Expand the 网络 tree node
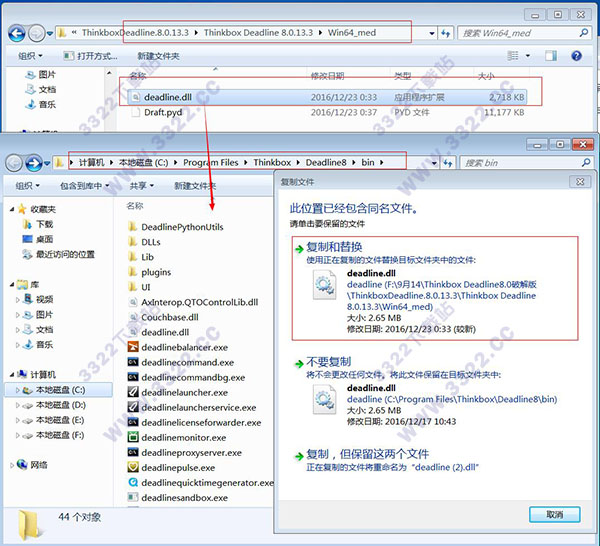 [x=12, y=465]
